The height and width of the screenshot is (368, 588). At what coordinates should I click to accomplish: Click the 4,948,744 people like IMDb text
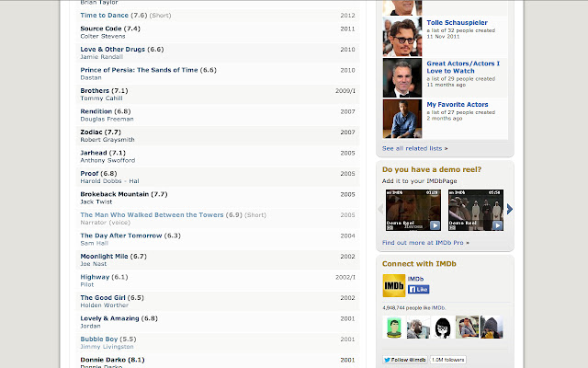click(x=414, y=308)
